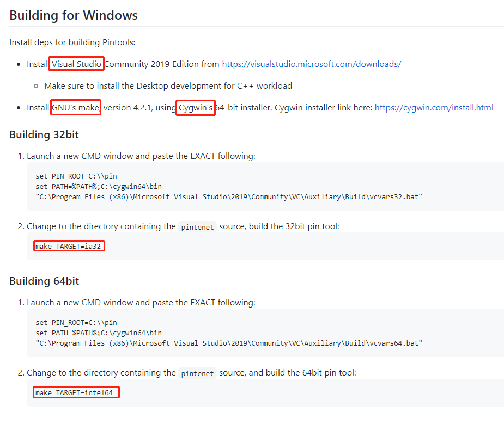Click "set PATH" line in 64bit code block

coord(99,333)
